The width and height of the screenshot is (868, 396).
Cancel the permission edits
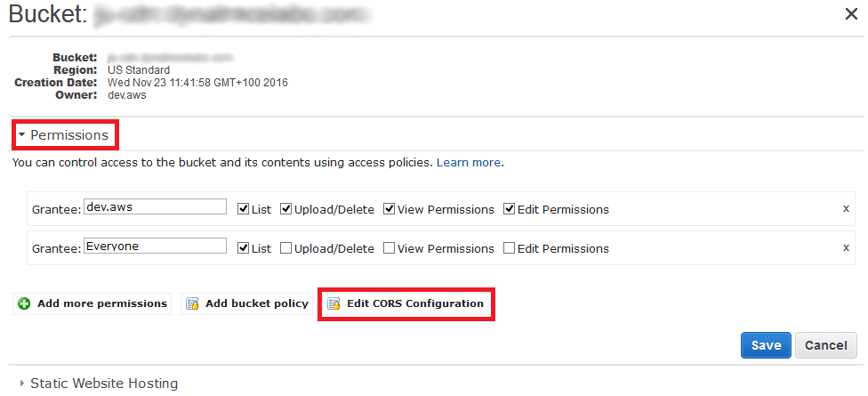click(826, 345)
